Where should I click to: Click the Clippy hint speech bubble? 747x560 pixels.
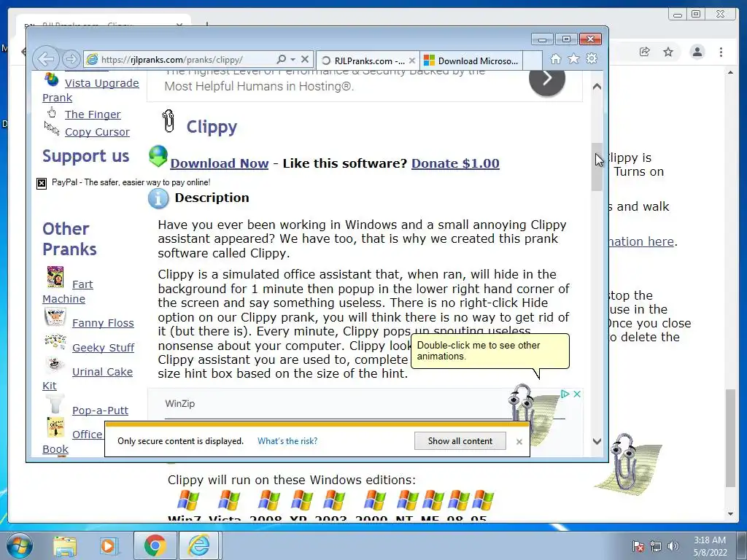pos(490,351)
